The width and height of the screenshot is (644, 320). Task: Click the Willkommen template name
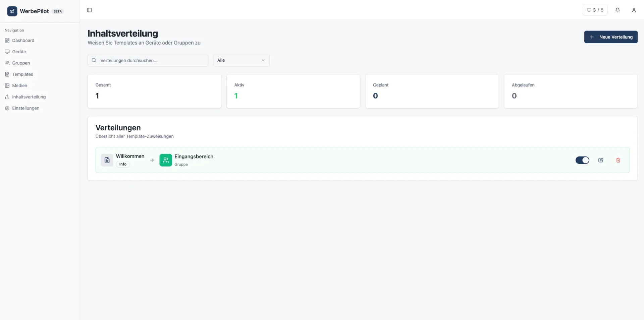(130, 156)
